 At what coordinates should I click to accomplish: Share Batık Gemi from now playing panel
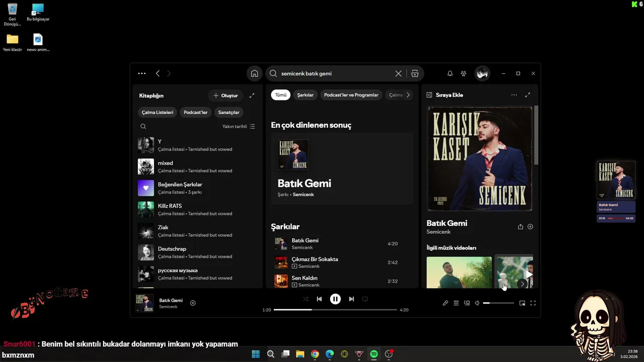520,227
